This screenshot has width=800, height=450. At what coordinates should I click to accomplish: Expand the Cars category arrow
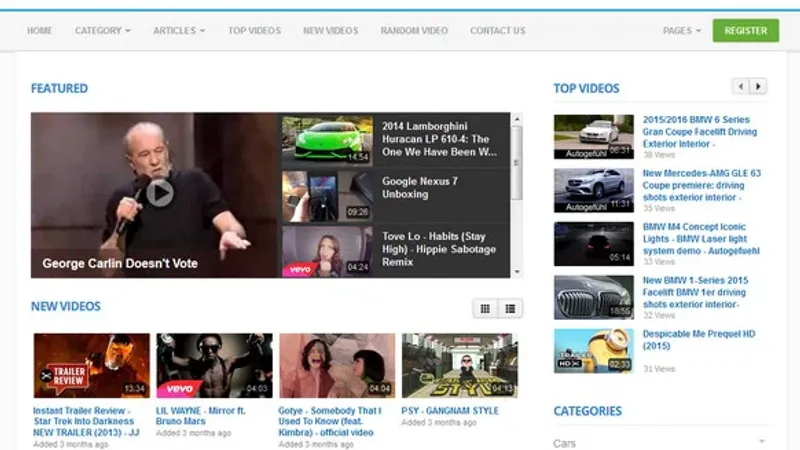[x=762, y=441]
